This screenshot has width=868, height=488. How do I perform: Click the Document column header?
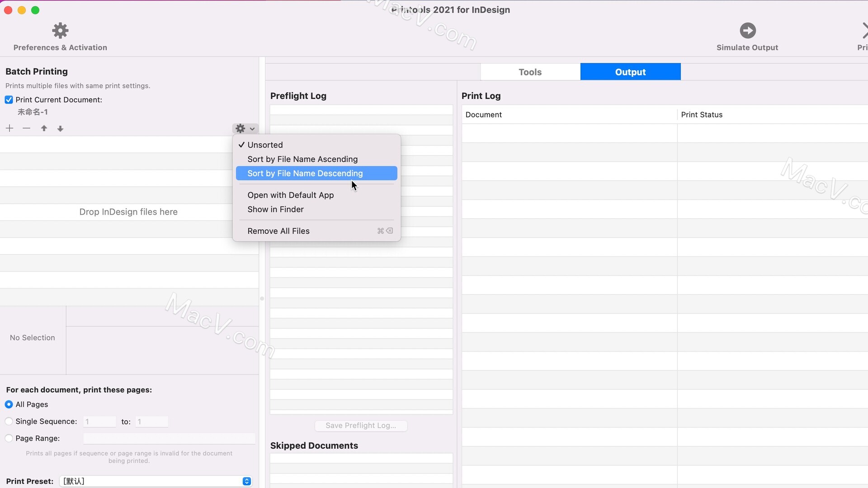tap(569, 115)
